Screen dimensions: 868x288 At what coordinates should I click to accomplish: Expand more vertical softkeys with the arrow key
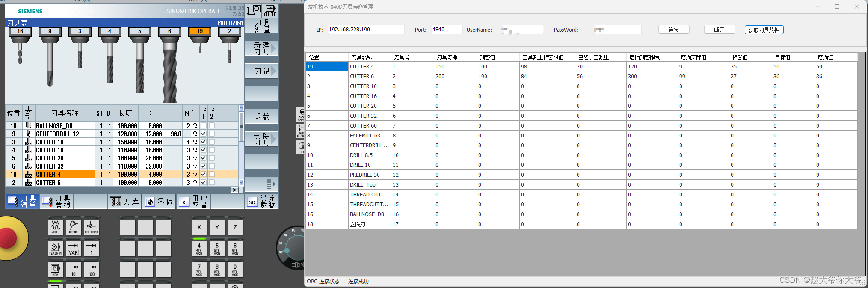[x=261, y=184]
